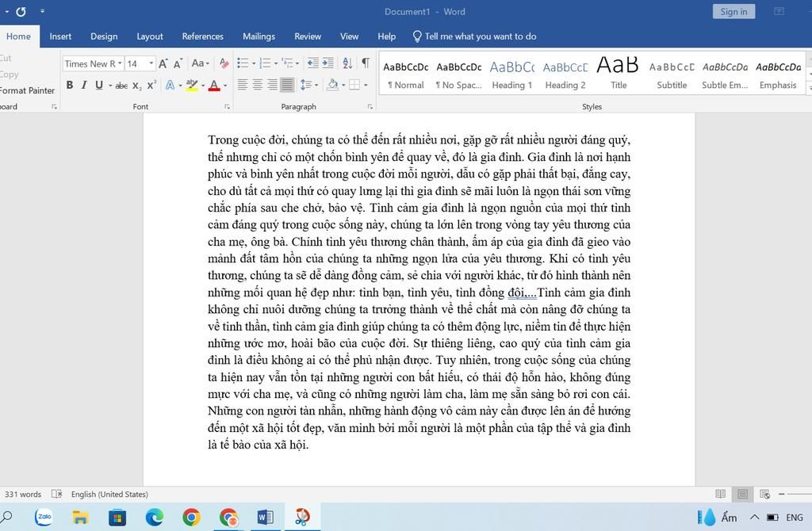Viewport: 812px width, 531px height.
Task: Increase font size with Grow Font icon
Action: point(163,63)
